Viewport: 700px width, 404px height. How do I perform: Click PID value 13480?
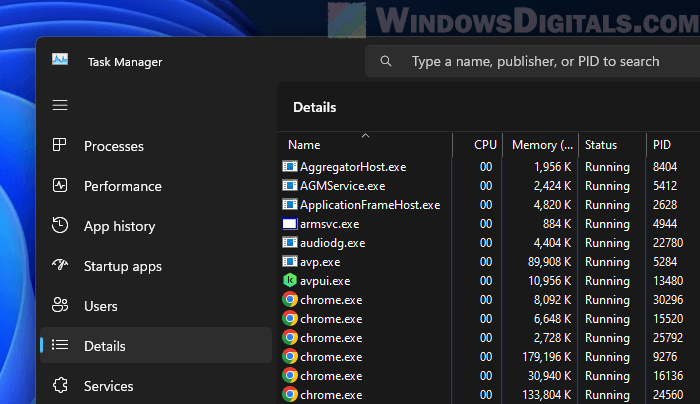(668, 281)
